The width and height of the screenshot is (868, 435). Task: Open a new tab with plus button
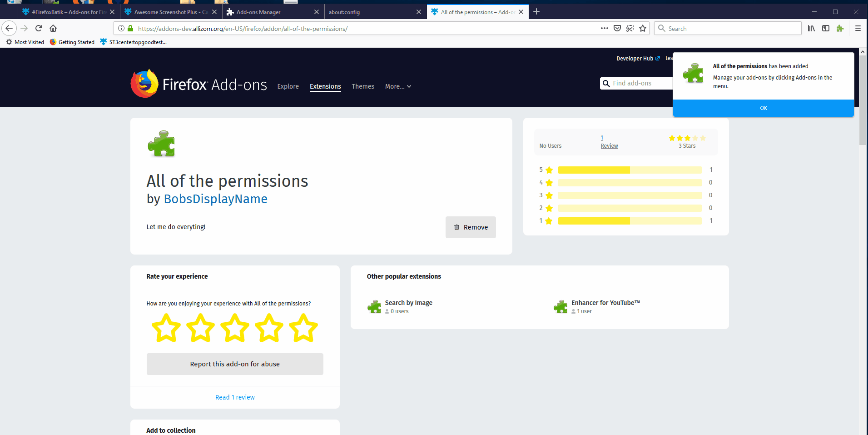[x=536, y=11]
